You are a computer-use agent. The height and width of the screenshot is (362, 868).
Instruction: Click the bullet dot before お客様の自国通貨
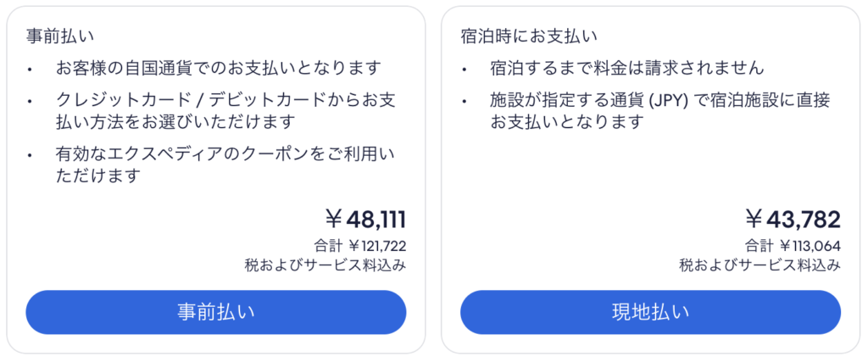[x=31, y=68]
